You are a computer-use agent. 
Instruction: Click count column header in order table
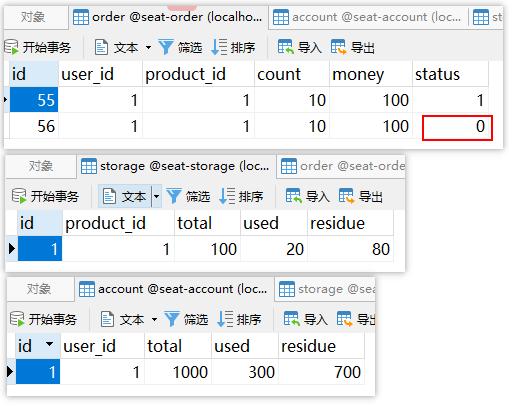point(292,74)
